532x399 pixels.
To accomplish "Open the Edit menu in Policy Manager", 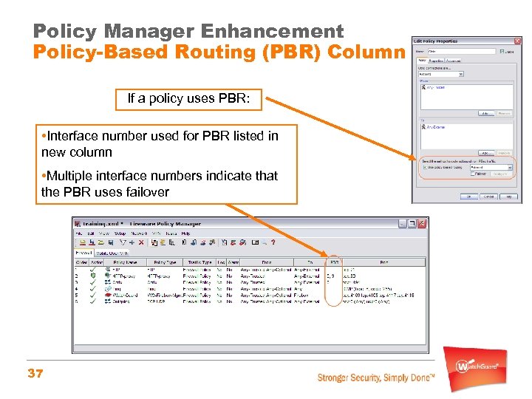I will (91, 233).
